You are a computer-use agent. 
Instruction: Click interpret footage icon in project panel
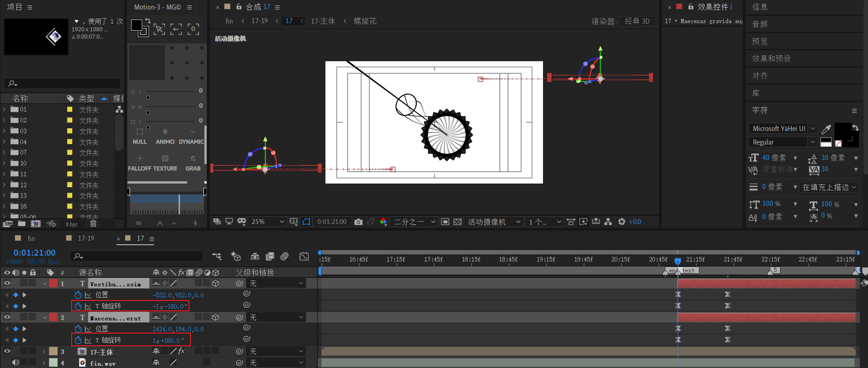(7, 223)
